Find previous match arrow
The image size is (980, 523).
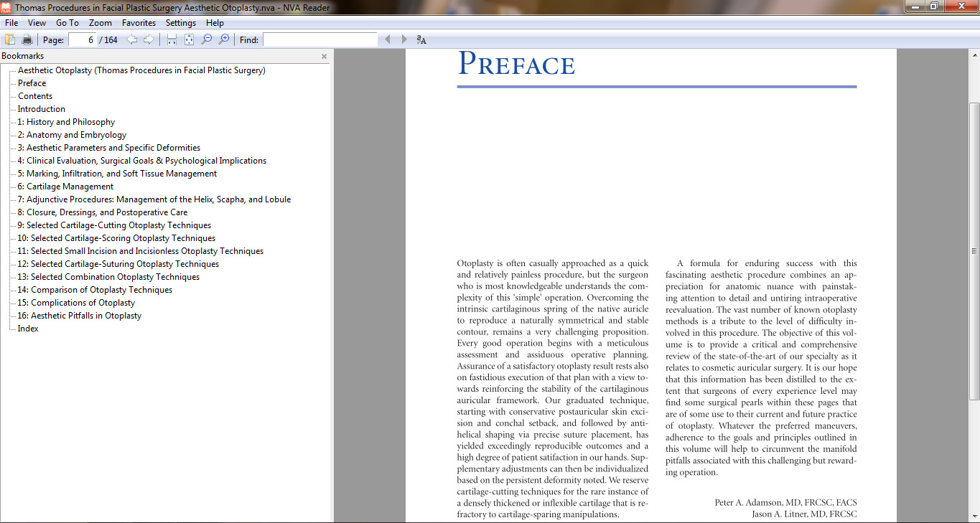388,39
